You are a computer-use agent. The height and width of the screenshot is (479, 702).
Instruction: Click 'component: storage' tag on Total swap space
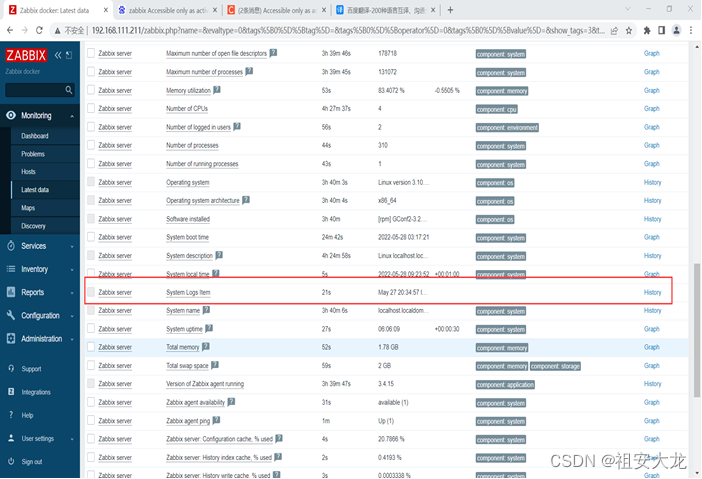(555, 366)
